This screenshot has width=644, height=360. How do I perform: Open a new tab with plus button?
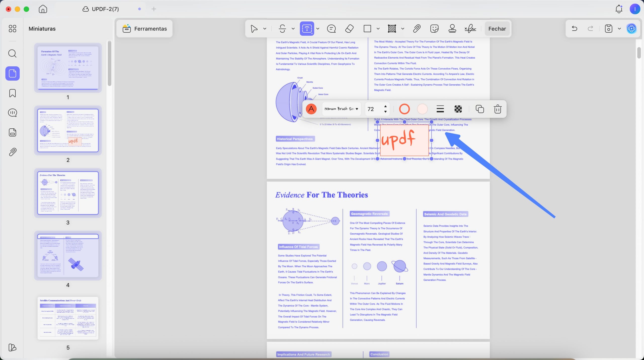click(x=154, y=9)
